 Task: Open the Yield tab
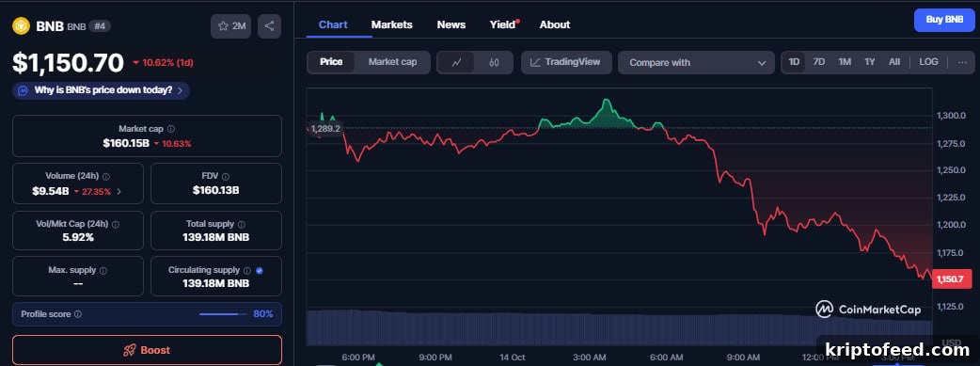[x=503, y=25]
